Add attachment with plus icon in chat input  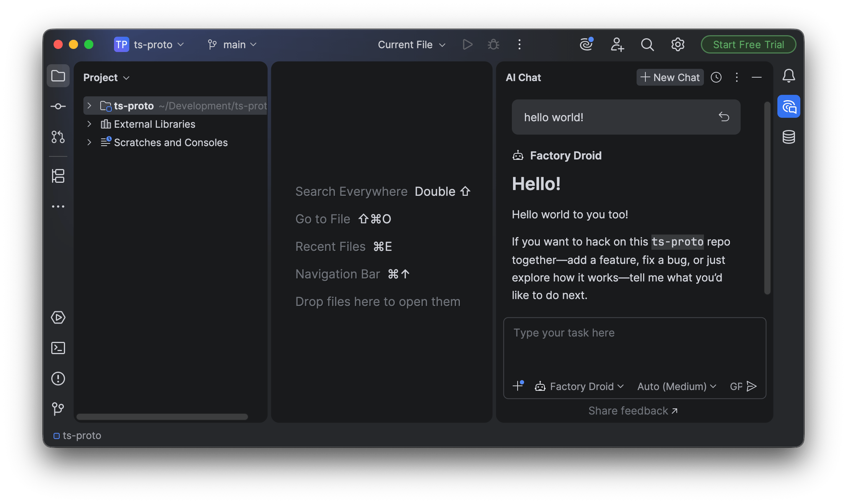coord(518,385)
